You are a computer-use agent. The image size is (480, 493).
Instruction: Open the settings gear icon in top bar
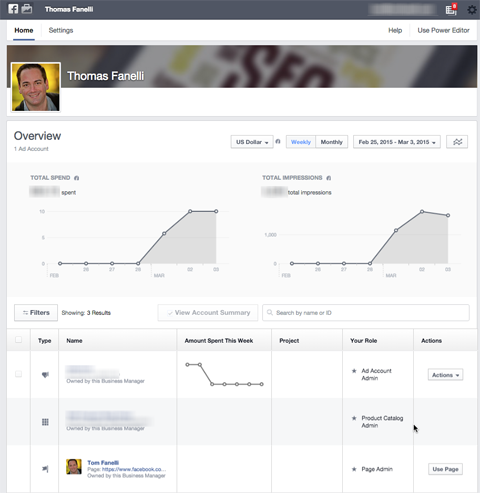[x=472, y=10]
